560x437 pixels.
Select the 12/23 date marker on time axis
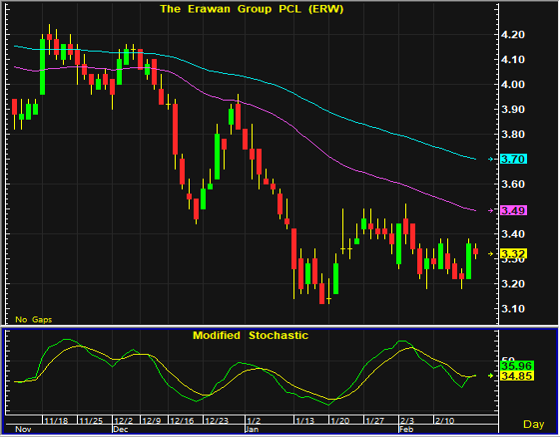(x=217, y=421)
